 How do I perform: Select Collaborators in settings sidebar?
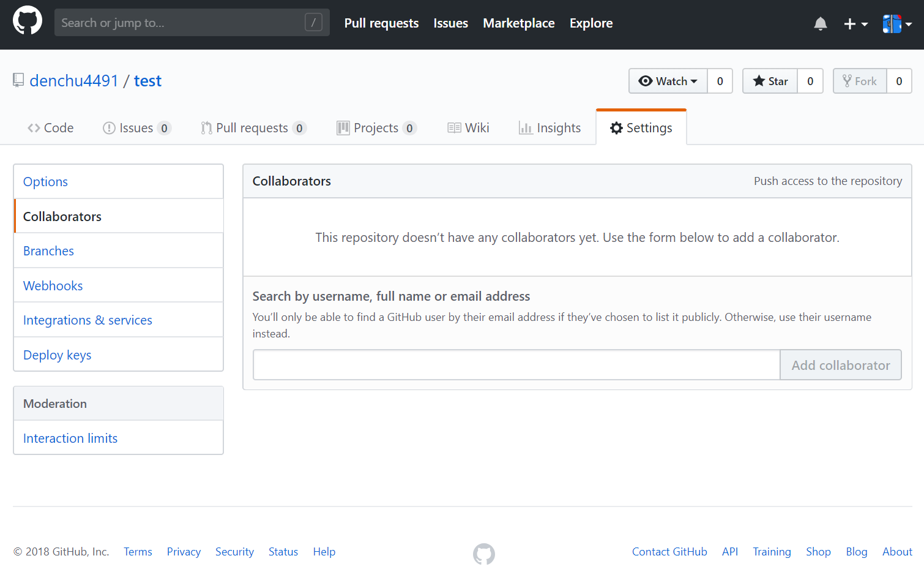click(x=118, y=216)
